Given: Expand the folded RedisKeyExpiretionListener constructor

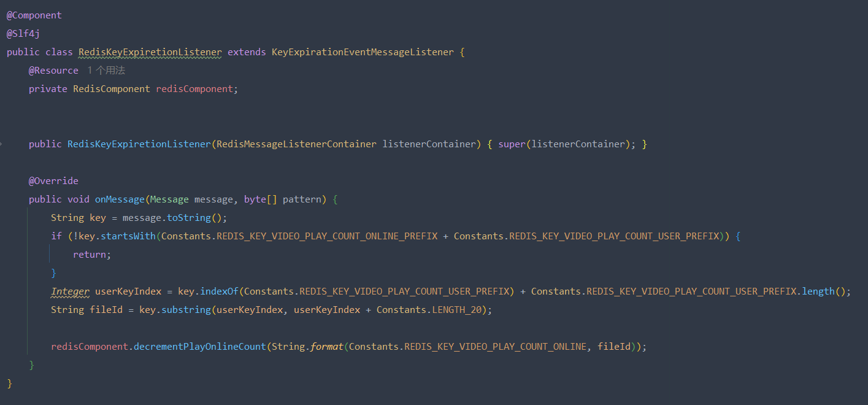Looking at the screenshot, I should pyautogui.click(x=2, y=144).
